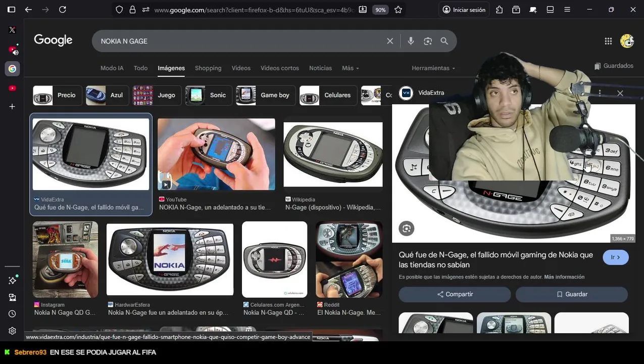This screenshot has width=644, height=364.
Task: Filter images by Precio chip
Action: coord(57,95)
